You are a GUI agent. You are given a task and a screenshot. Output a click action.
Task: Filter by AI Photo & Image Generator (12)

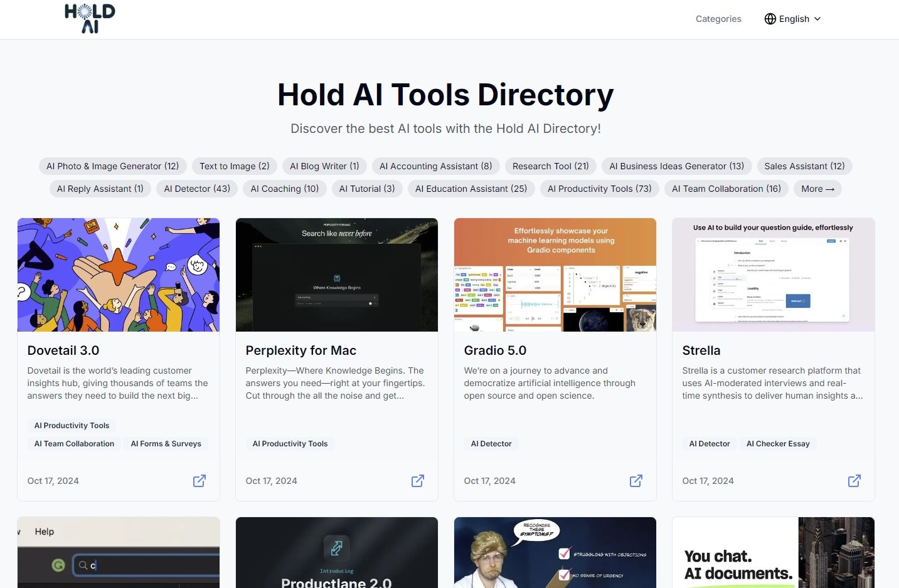(x=113, y=166)
